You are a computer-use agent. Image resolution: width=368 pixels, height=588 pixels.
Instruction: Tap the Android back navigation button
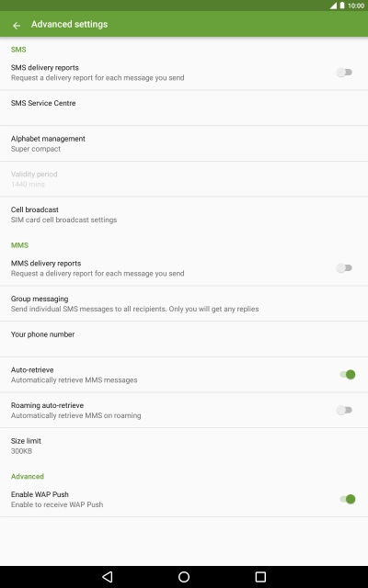[108, 576]
